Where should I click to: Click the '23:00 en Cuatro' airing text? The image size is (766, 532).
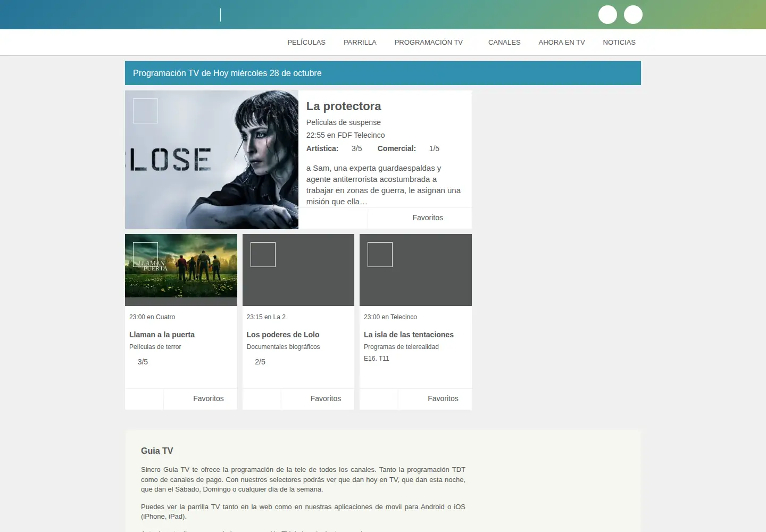point(152,317)
